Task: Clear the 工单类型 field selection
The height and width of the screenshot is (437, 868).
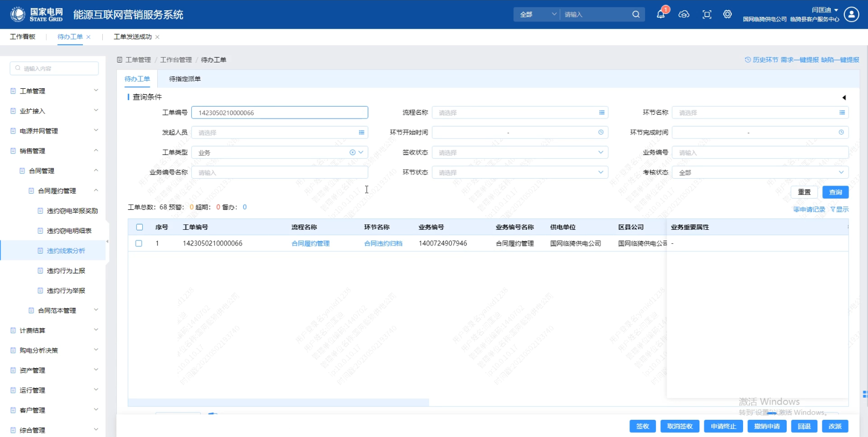Action: click(x=353, y=152)
